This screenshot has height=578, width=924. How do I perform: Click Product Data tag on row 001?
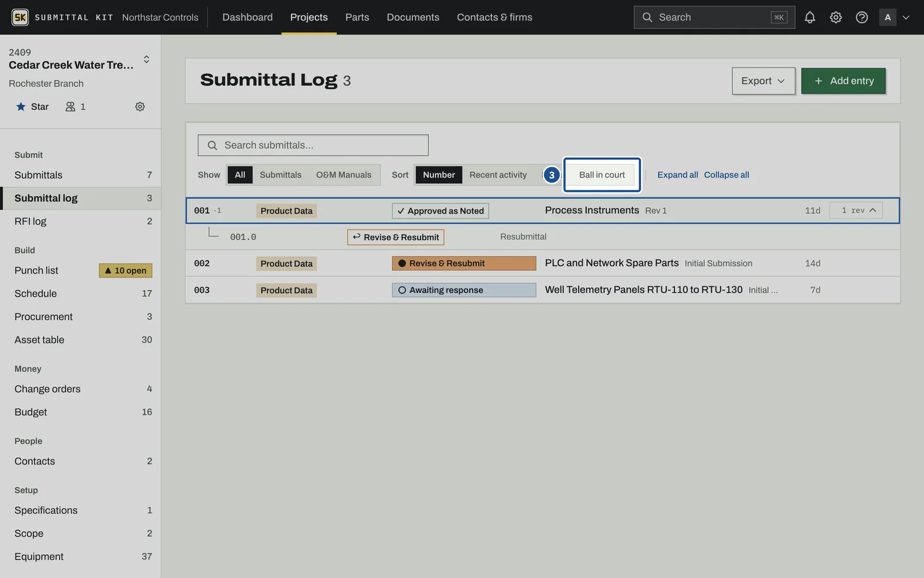(286, 211)
